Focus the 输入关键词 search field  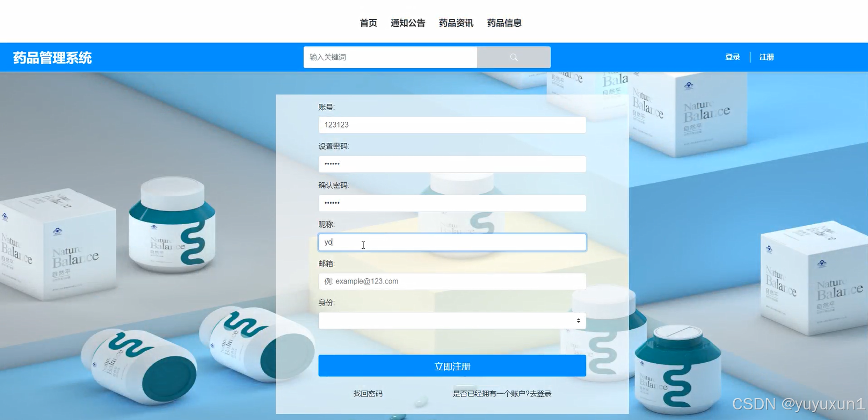point(390,57)
